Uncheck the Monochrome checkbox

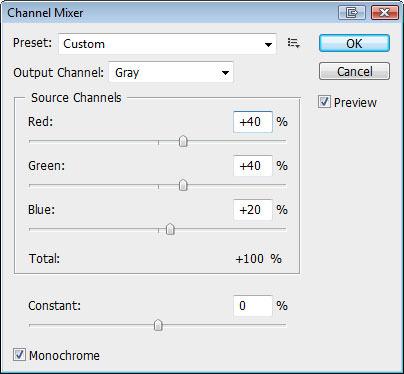pyautogui.click(x=19, y=355)
